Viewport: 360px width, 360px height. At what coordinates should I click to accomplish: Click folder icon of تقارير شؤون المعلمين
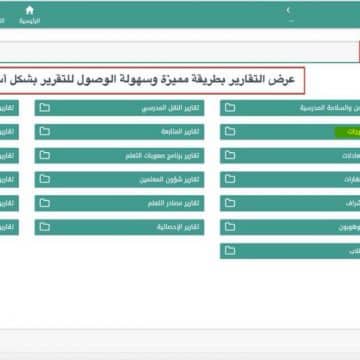click(45, 179)
